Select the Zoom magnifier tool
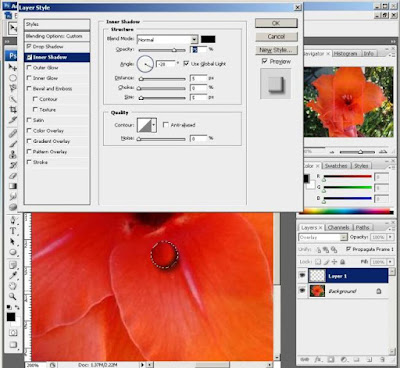400x368 pixels. coord(13,296)
